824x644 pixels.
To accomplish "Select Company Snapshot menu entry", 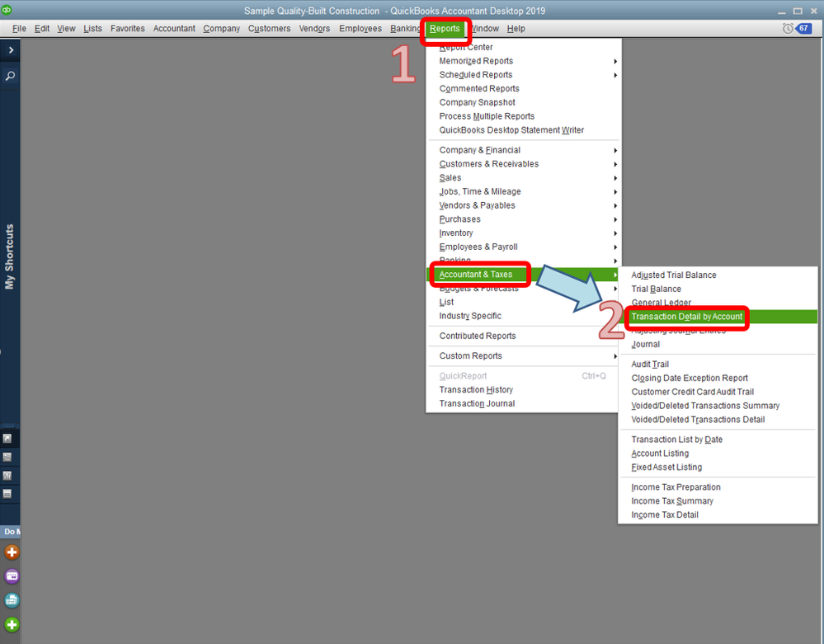I will pyautogui.click(x=477, y=102).
